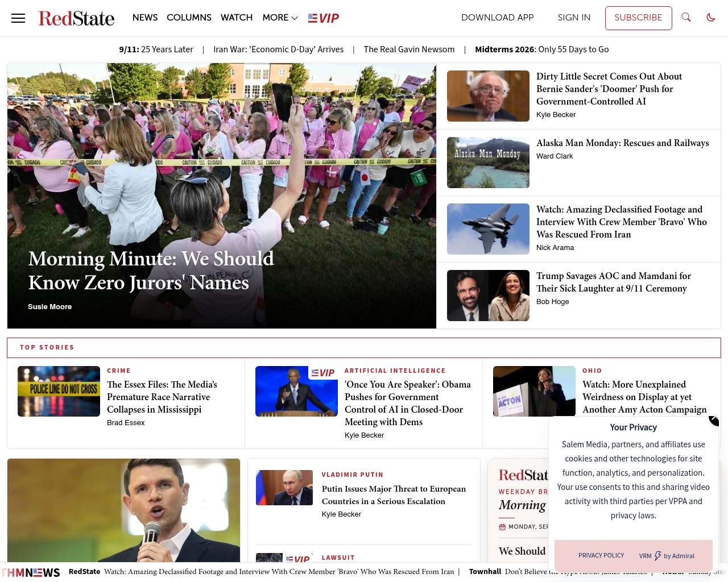Click the SUBSCRIBE button
The height and width of the screenshot is (582, 728).
pyautogui.click(x=638, y=18)
